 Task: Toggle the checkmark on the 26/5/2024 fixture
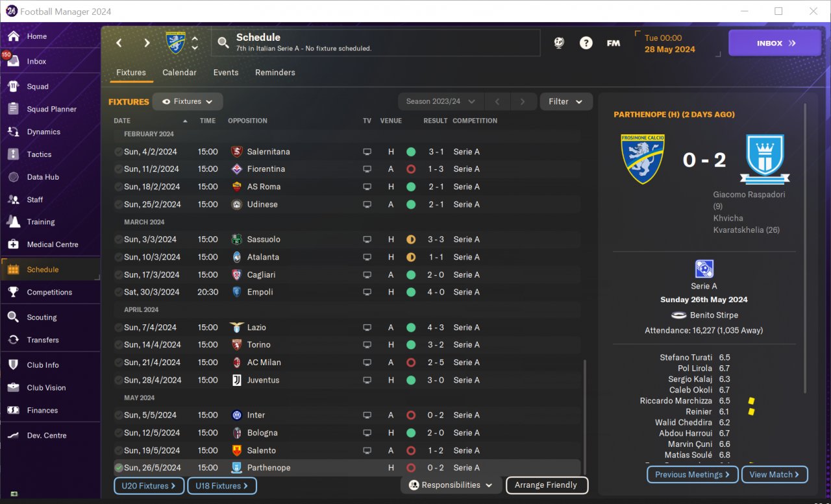point(118,468)
